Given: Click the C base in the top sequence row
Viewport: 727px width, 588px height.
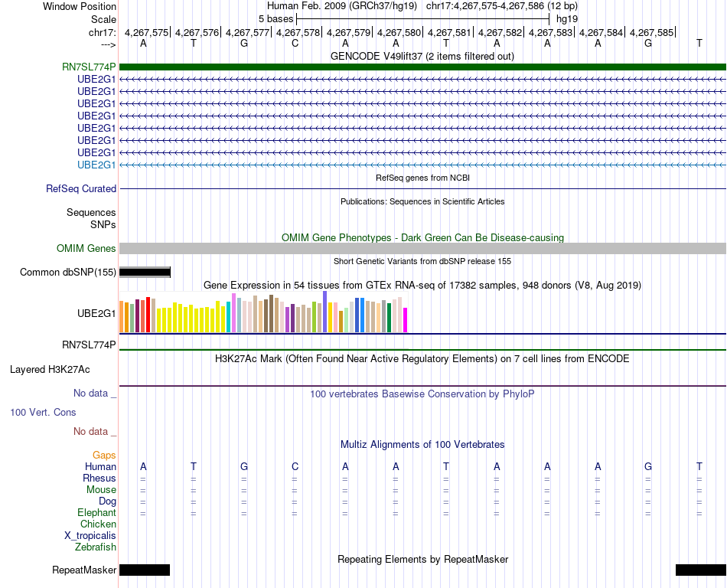Looking at the screenshot, I should [x=295, y=43].
